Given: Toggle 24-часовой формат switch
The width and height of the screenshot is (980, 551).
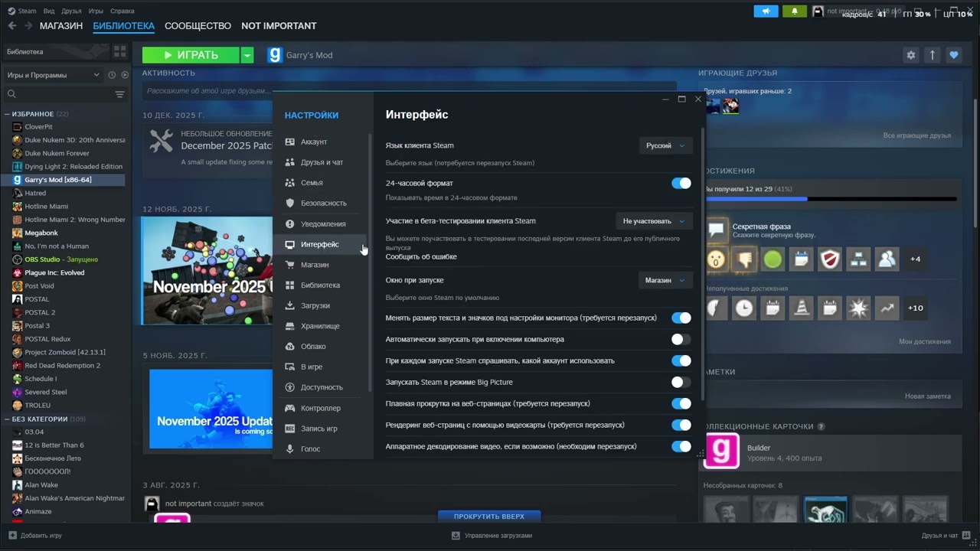Looking at the screenshot, I should 681,183.
